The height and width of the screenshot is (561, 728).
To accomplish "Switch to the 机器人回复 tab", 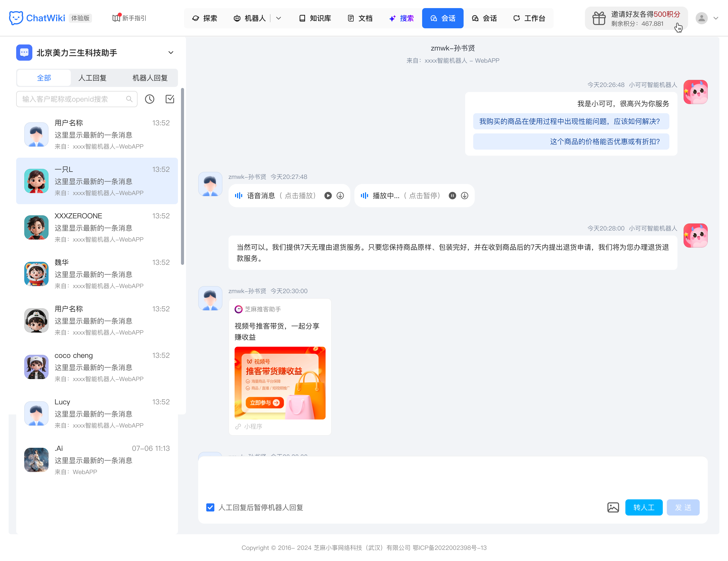I will click(150, 78).
